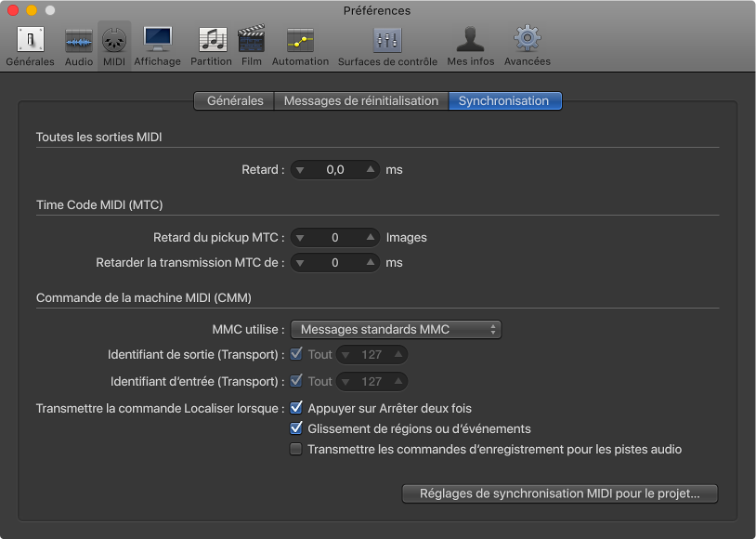The width and height of the screenshot is (756, 539).
Task: Open the Mes infos pane
Action: coord(471,41)
